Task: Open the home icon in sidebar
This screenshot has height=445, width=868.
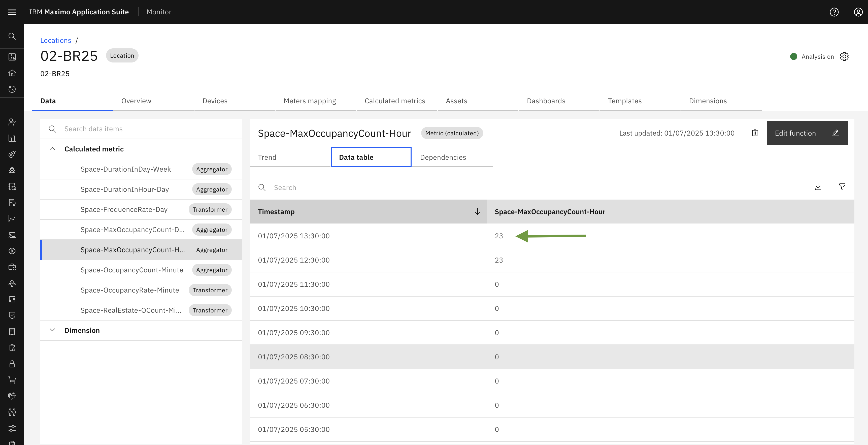Action: [12, 73]
